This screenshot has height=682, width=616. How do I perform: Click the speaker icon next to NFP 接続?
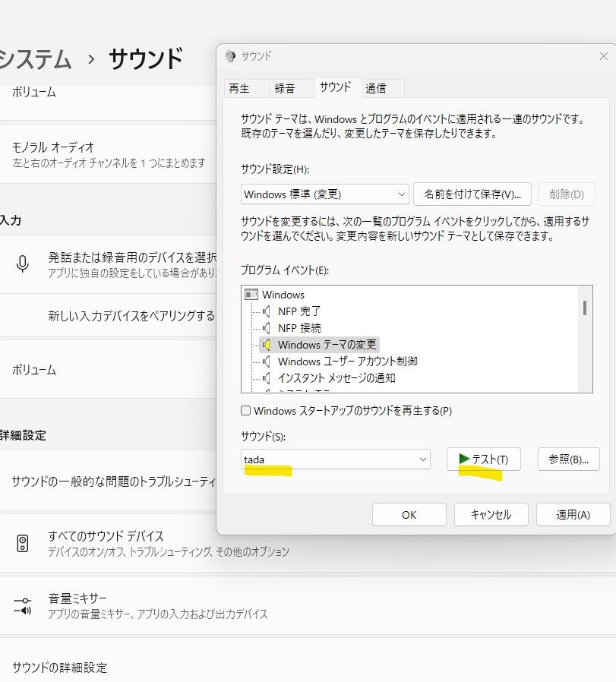coord(267,328)
